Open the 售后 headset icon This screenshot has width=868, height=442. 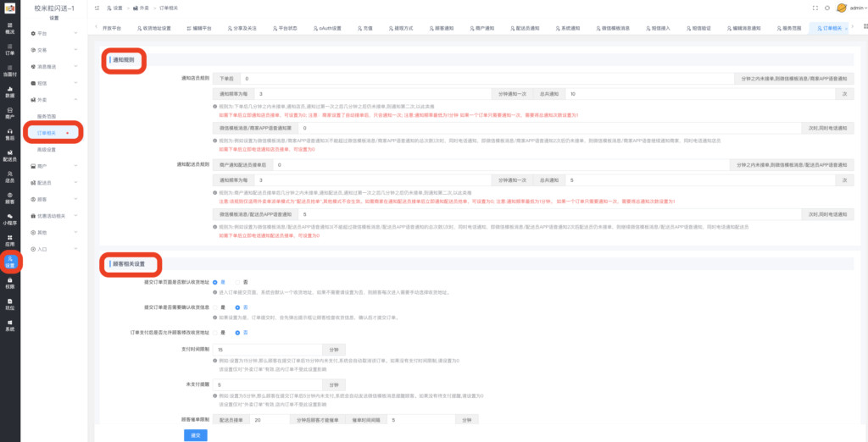(x=9, y=134)
